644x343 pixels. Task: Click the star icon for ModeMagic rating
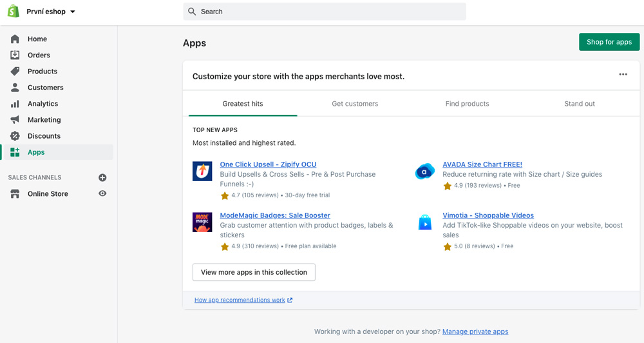point(225,247)
